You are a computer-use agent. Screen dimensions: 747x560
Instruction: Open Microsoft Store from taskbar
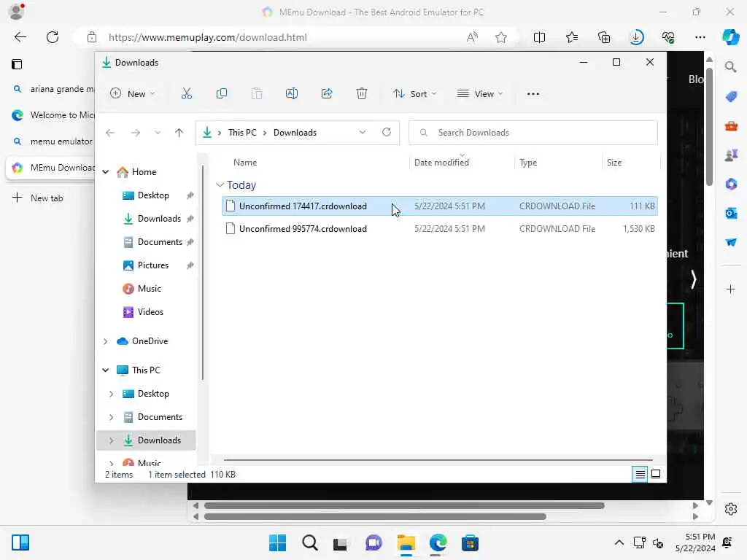click(x=470, y=542)
